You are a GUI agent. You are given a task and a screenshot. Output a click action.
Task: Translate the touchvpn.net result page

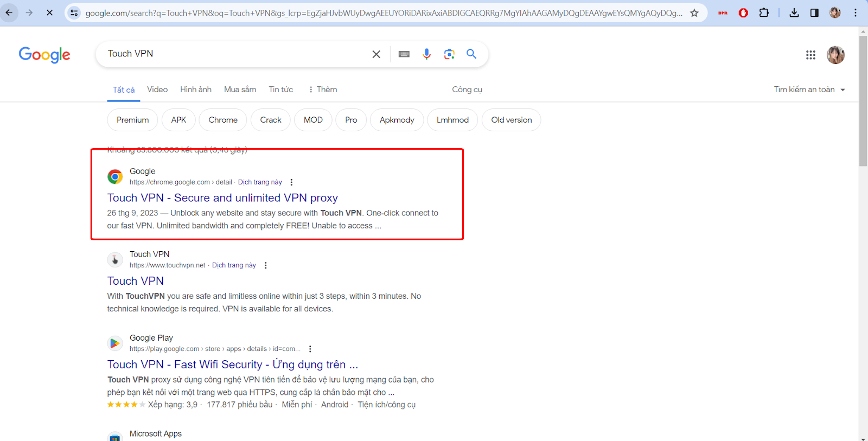[x=234, y=265]
